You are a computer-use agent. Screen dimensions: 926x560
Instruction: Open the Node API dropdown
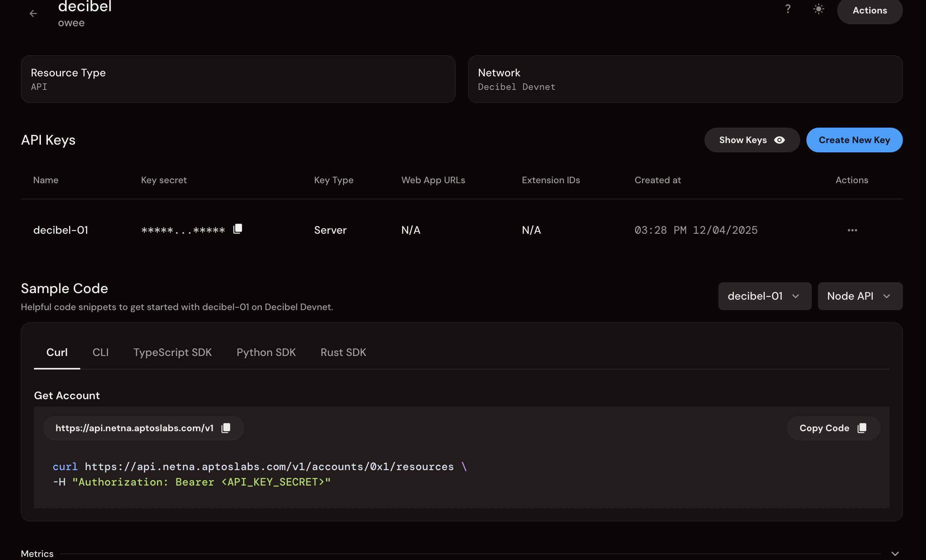860,296
